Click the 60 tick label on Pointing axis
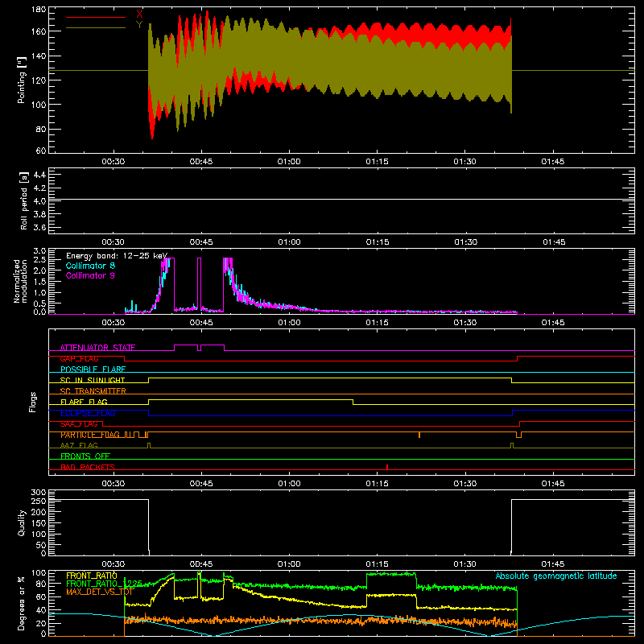 pyautogui.click(x=41, y=151)
